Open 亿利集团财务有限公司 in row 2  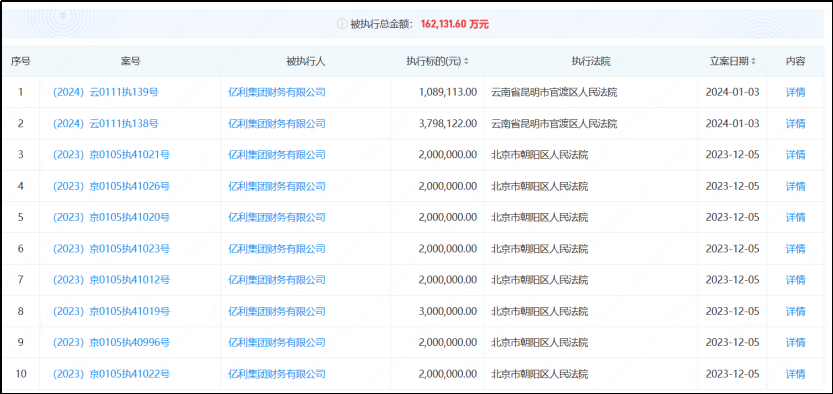pyautogui.click(x=277, y=124)
